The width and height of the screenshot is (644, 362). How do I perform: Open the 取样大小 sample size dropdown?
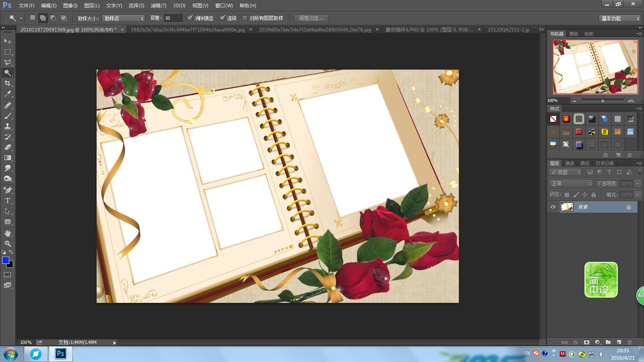123,19
